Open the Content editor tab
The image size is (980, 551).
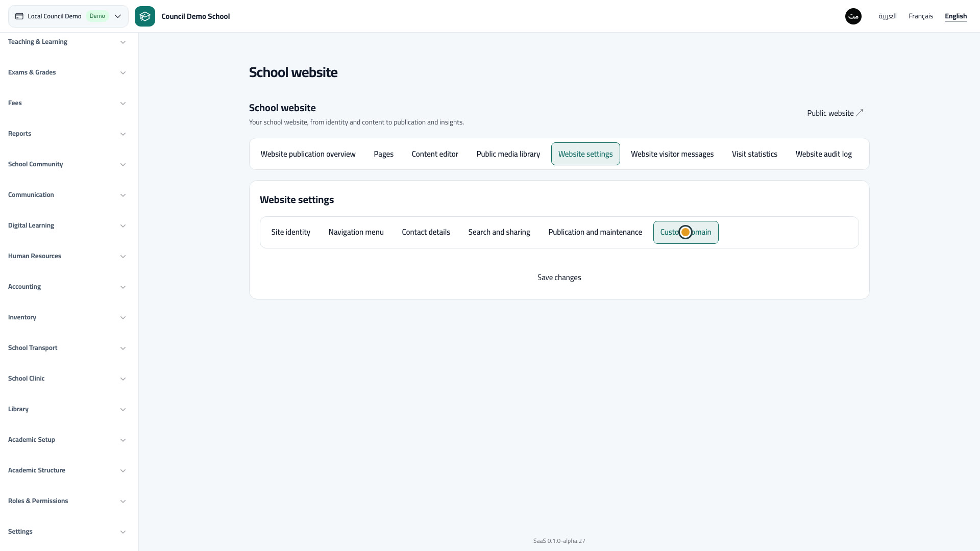click(x=435, y=154)
